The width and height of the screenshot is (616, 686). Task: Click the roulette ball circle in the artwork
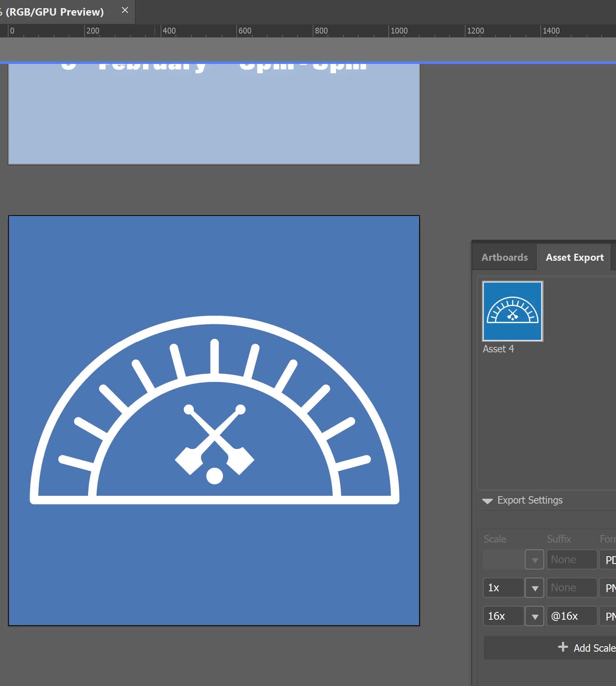[214, 476]
